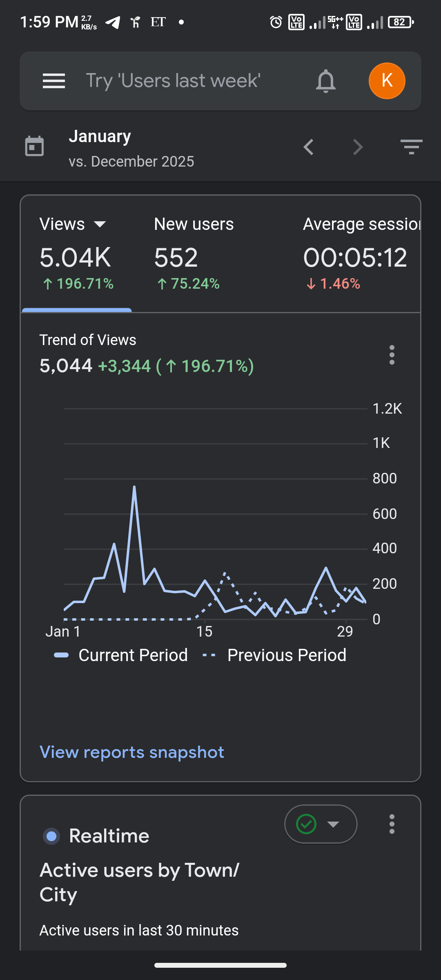Viewport: 441px width, 980px height.
Task: Select the New users metric tab
Action: (x=194, y=253)
